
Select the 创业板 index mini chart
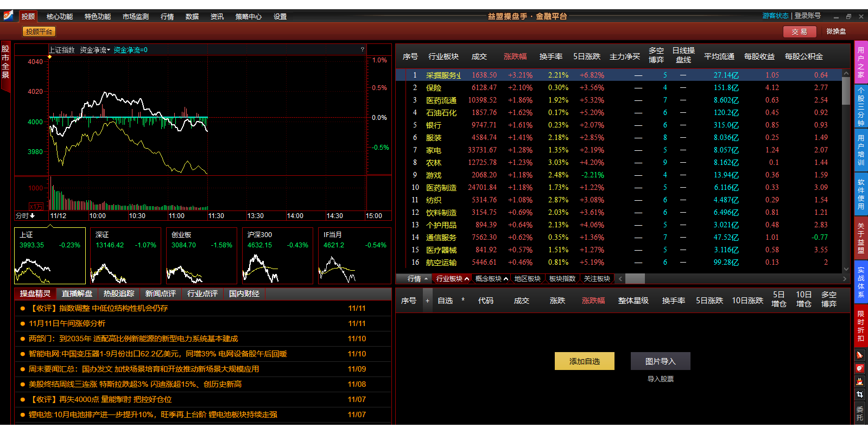tap(201, 256)
